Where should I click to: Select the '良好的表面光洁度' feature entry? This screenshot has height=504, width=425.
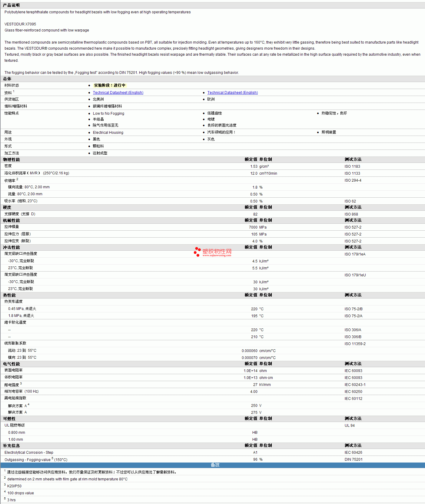(222, 125)
